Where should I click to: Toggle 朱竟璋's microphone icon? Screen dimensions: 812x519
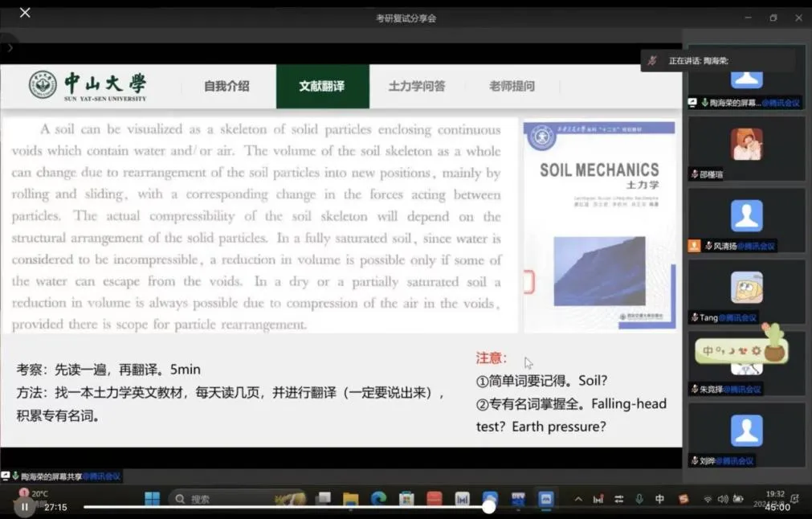pyautogui.click(x=696, y=389)
